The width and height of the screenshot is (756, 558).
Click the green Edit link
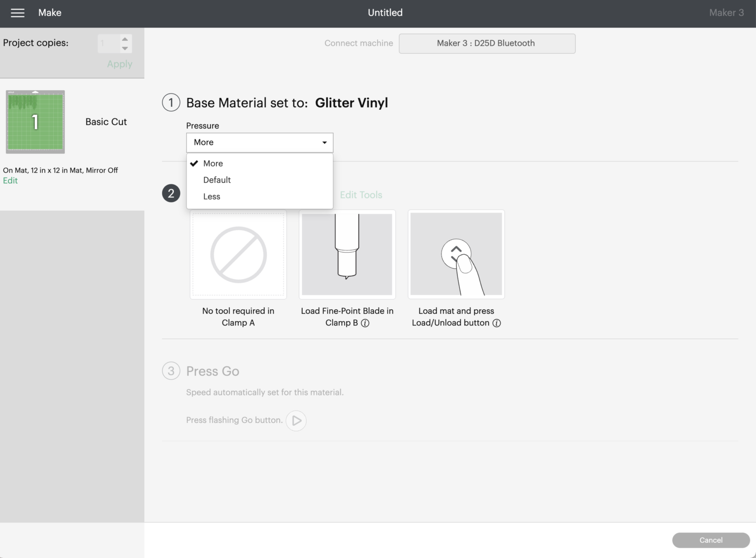10,181
